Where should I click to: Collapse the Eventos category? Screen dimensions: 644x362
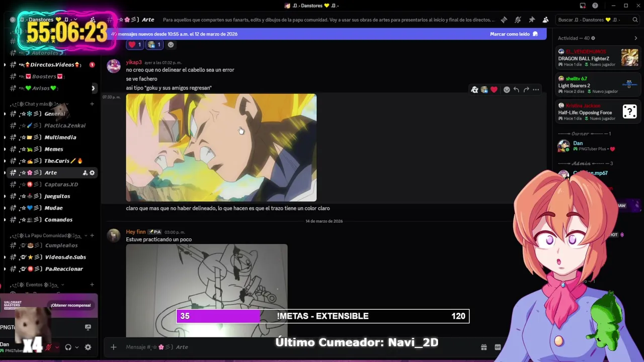tap(38, 285)
